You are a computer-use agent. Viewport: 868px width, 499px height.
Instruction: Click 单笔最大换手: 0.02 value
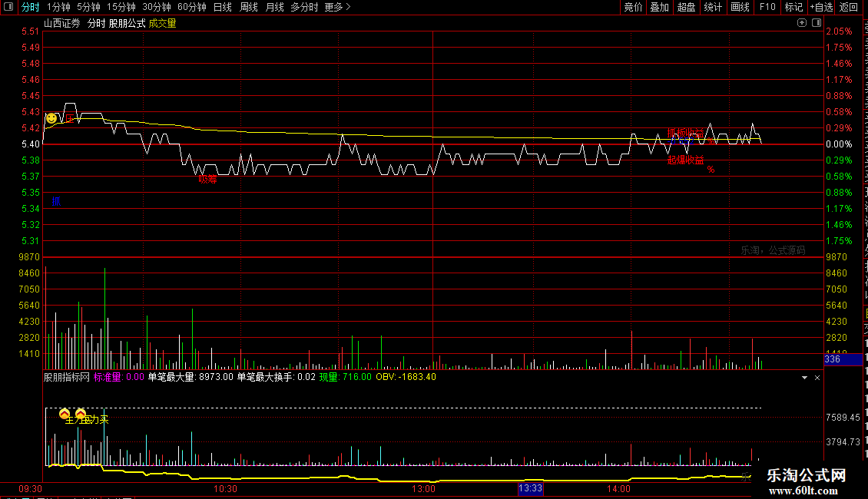277,377
